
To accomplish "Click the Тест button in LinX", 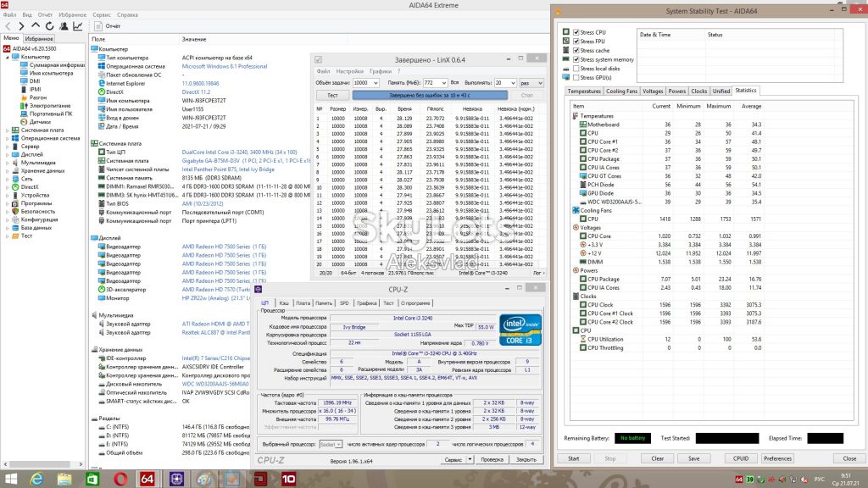I will 332,96.
